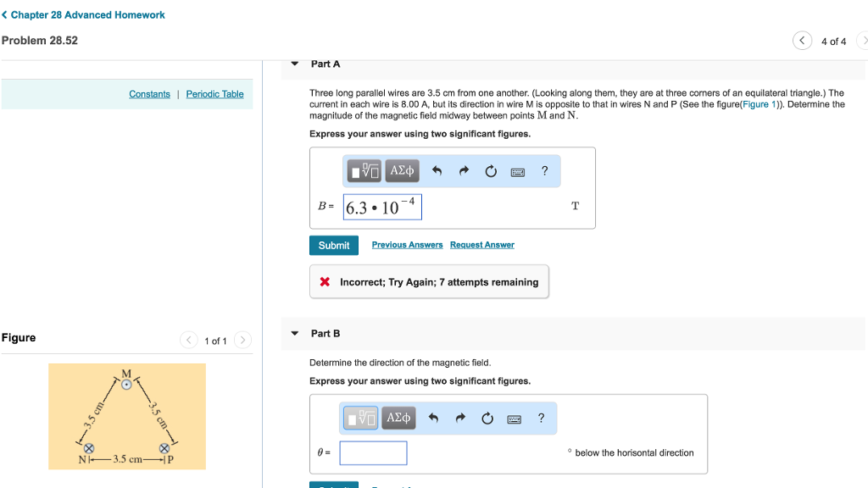The image size is (868, 488).
Task: Click the Part B theta input field
Action: click(x=373, y=452)
